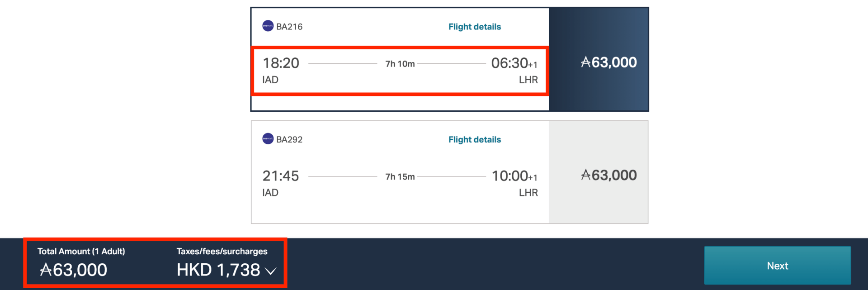The image size is (868, 290).
Task: Expand the Taxes/fees/surcharges breakdown
Action: tap(271, 270)
